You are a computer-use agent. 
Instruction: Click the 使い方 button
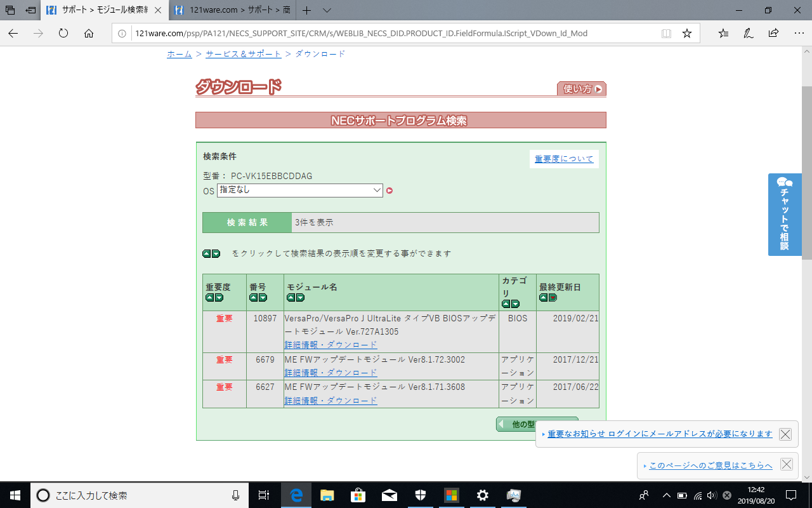click(582, 89)
